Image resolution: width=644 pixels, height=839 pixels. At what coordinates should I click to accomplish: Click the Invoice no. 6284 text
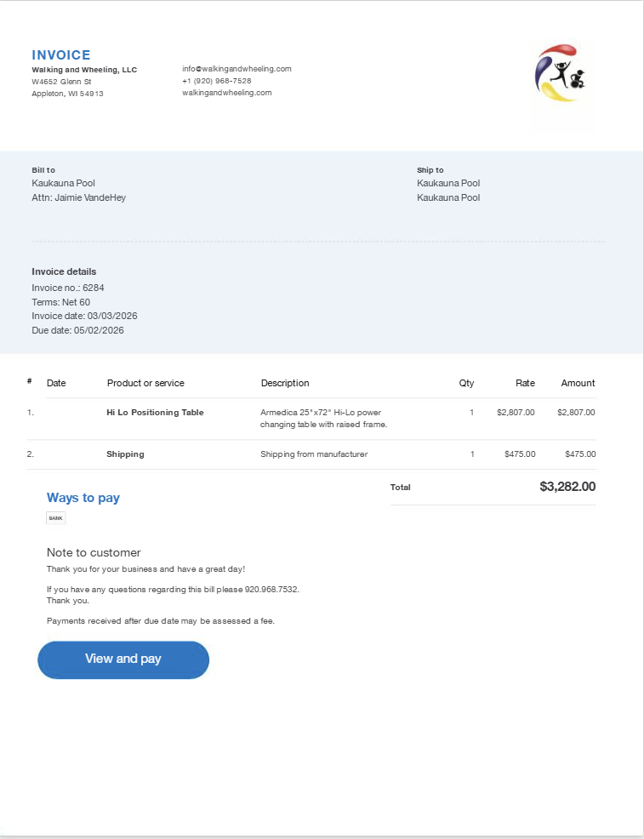[68, 288]
